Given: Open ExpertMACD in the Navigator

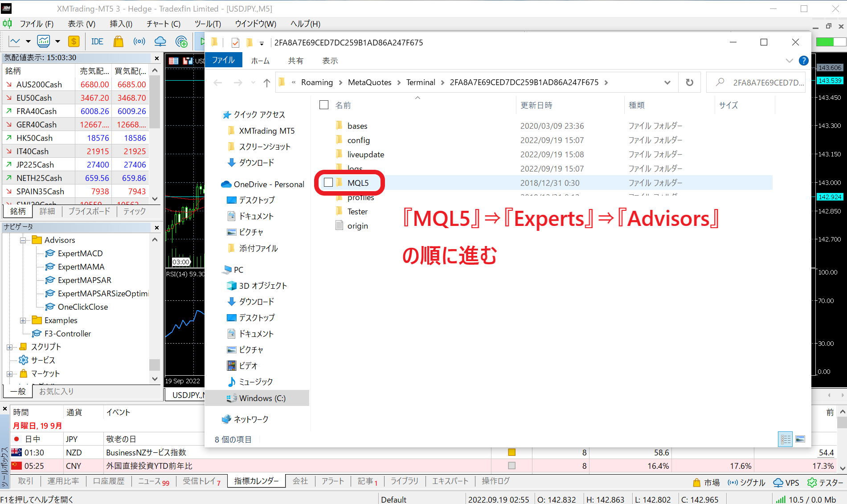Looking at the screenshot, I should tap(80, 253).
